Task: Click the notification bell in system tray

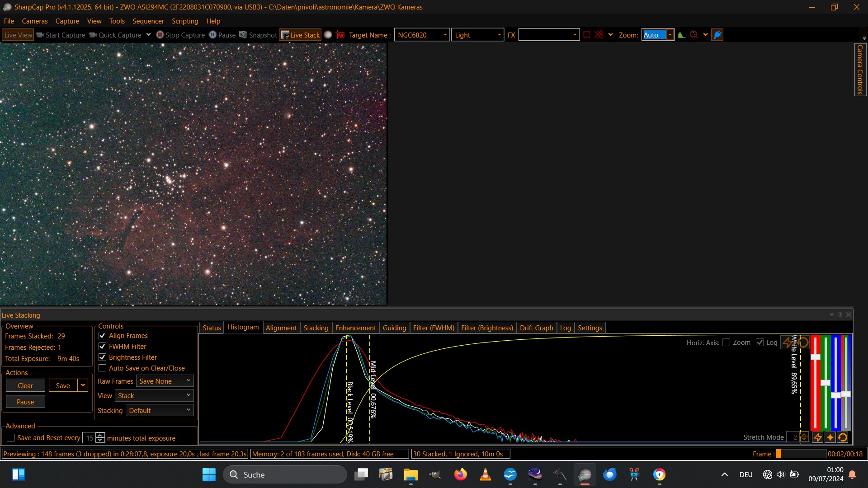Action: click(852, 474)
